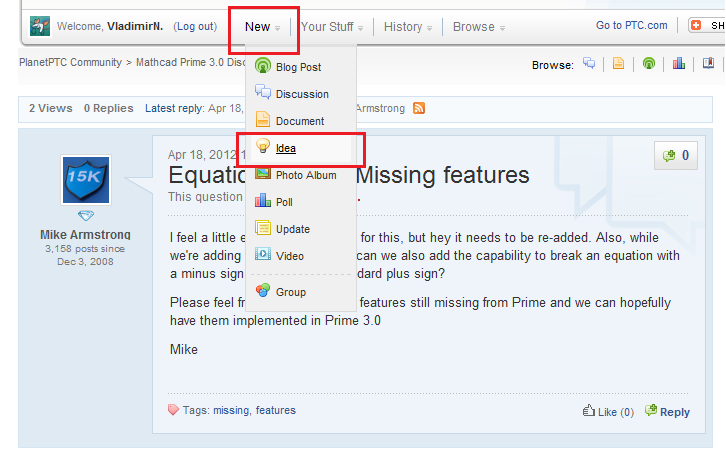
Task: Click the red tag icon
Action: (173, 410)
